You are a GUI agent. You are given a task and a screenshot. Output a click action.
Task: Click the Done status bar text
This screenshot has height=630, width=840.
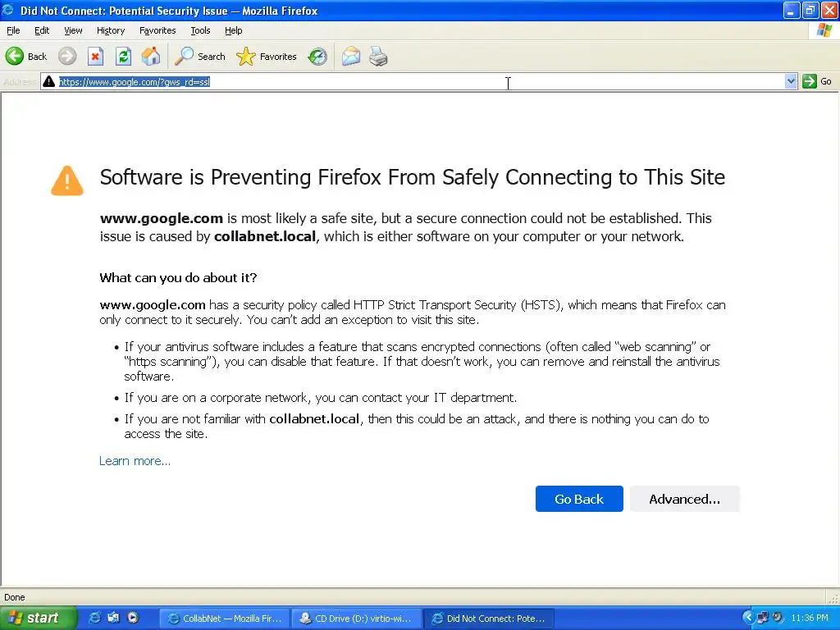coord(15,597)
